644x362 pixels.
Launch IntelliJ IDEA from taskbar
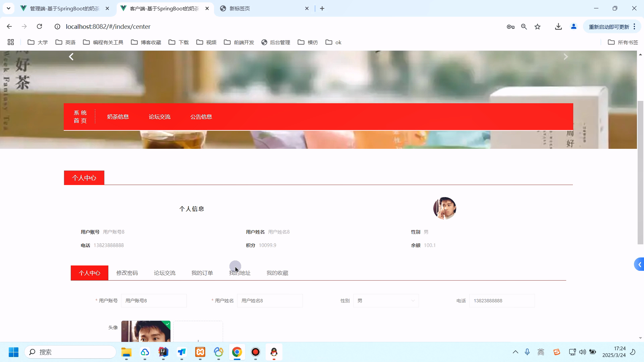163,352
